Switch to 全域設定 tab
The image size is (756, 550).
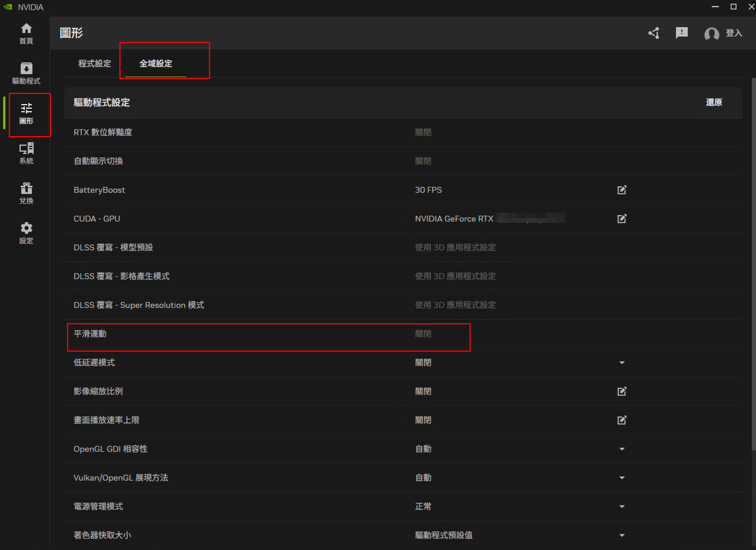click(156, 63)
